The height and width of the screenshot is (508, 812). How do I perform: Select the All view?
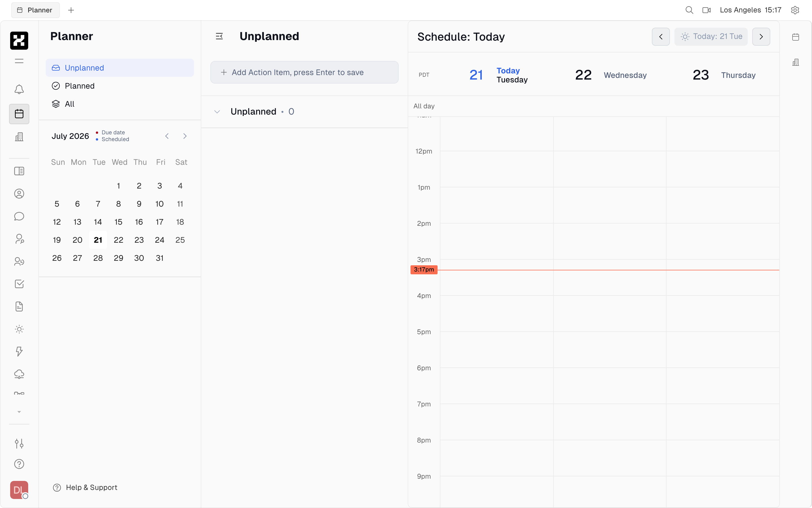(x=120, y=104)
